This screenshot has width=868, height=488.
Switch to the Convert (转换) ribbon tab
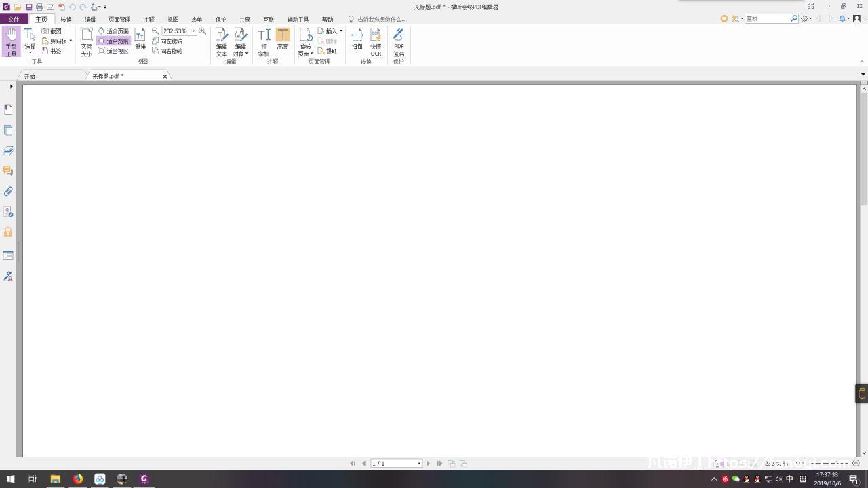66,20
